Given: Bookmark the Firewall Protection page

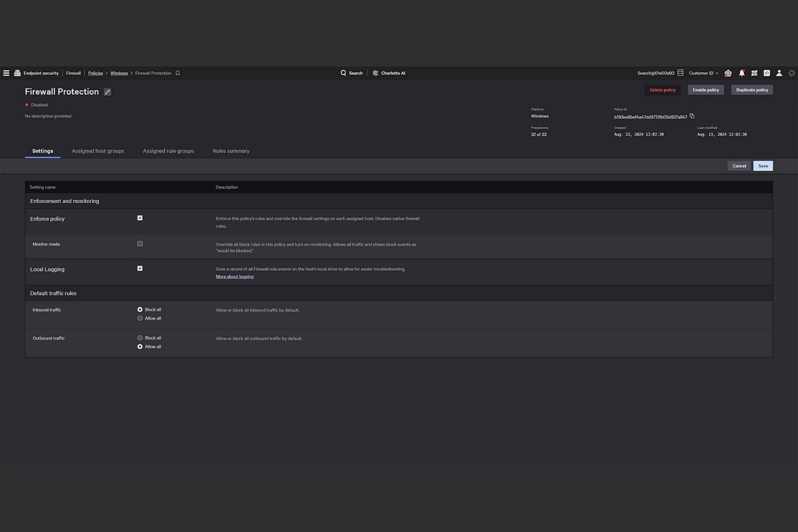Looking at the screenshot, I should coord(178,73).
